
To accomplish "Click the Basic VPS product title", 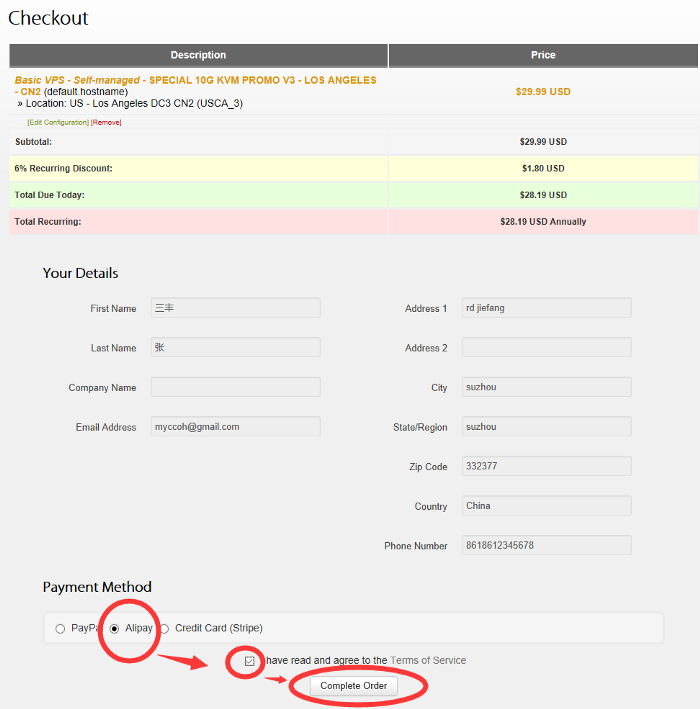I will pyautogui.click(x=195, y=80).
